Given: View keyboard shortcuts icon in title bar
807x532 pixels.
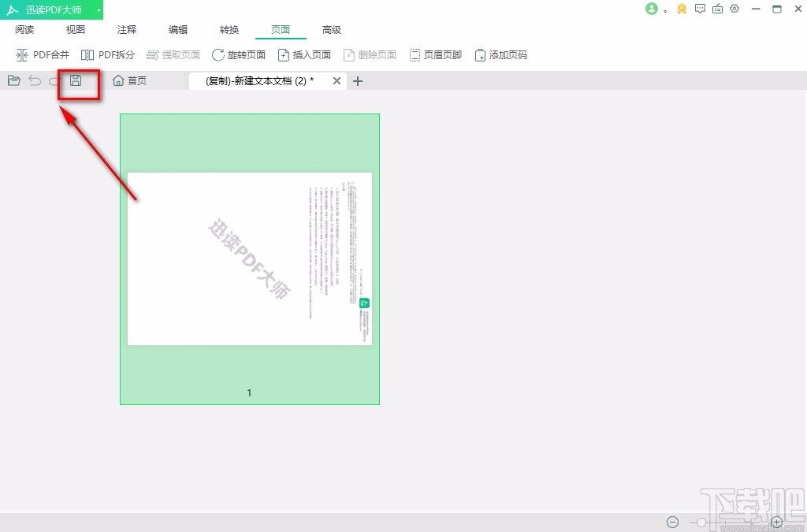Looking at the screenshot, I should coord(717,9).
